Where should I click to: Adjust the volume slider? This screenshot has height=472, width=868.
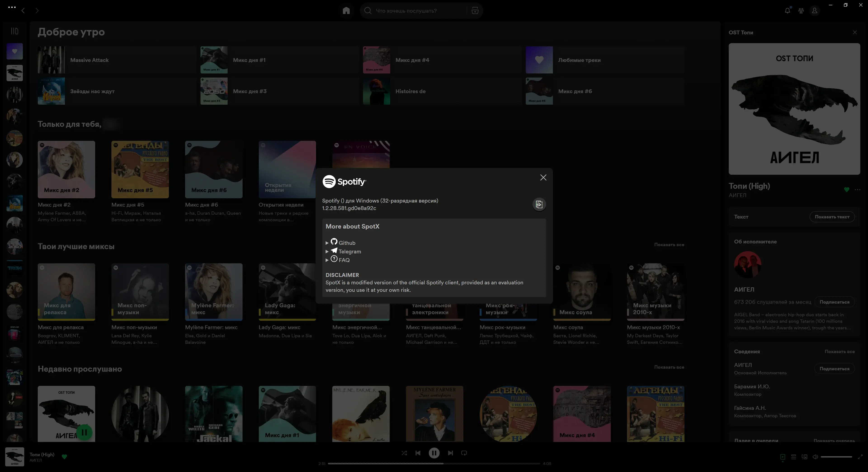836,457
